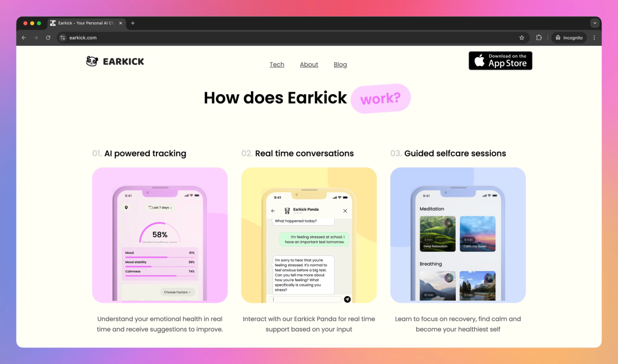Viewport: 618px width, 364px height.
Task: Click the Apple logo on App Store badge
Action: (x=480, y=60)
